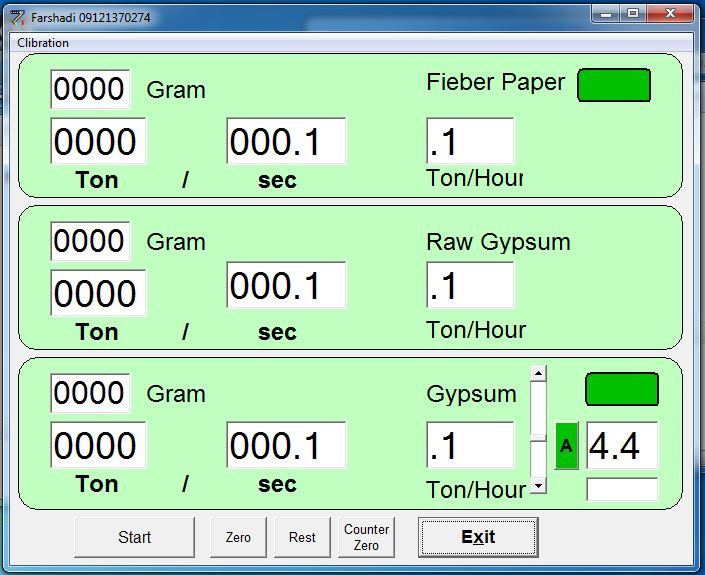Click the green indicator beside Fieber Paper
705x575 pixels.
point(614,85)
